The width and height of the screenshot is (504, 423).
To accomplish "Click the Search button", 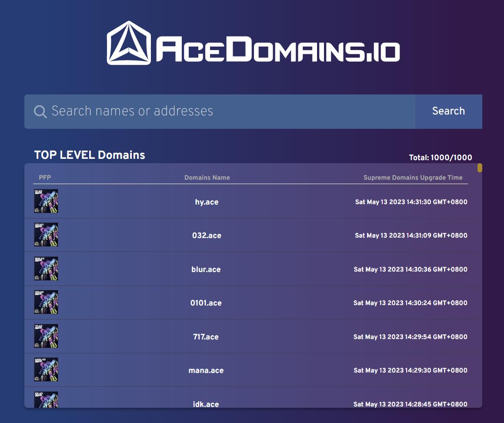I will click(449, 111).
